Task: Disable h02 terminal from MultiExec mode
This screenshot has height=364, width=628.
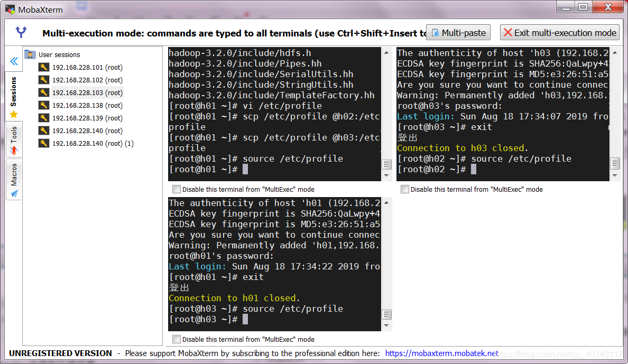Action: point(405,189)
